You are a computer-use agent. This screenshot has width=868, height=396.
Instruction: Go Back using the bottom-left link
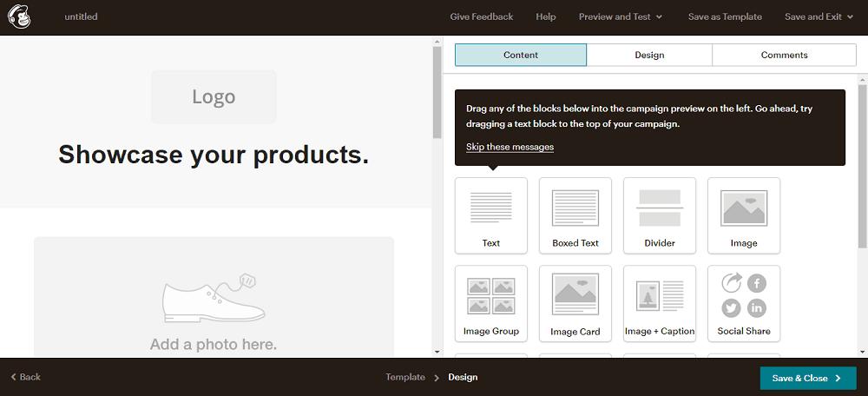click(25, 377)
